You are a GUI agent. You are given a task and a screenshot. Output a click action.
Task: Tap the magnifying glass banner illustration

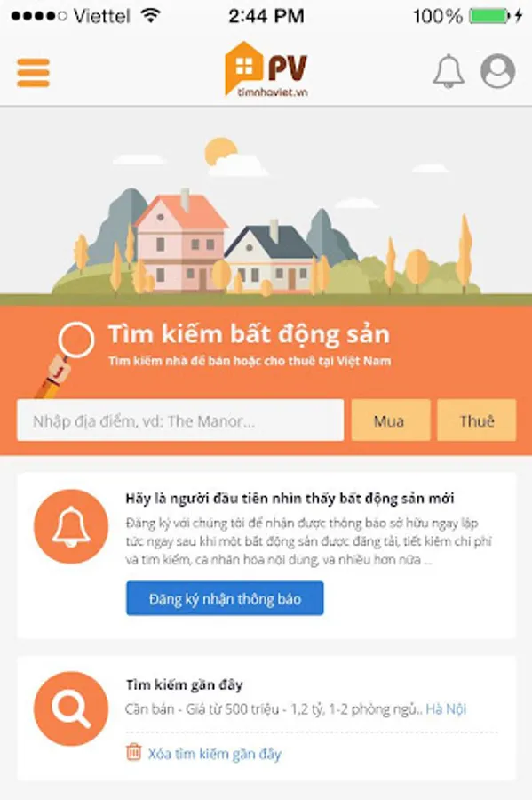tap(65, 359)
